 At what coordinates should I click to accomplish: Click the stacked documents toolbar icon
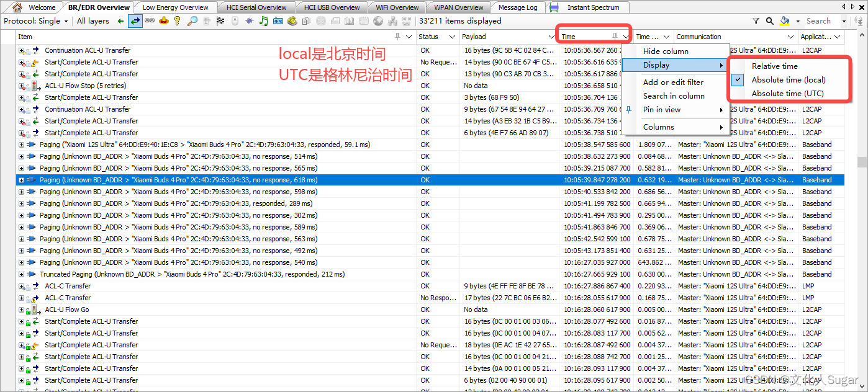[306, 21]
